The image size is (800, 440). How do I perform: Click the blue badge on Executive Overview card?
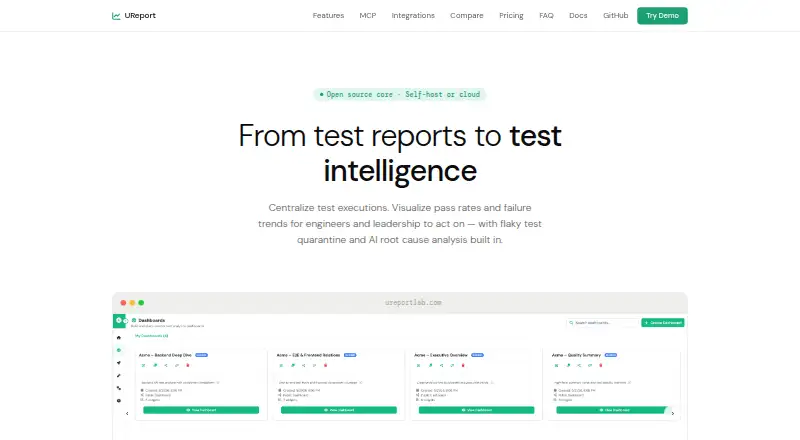tap(478, 355)
